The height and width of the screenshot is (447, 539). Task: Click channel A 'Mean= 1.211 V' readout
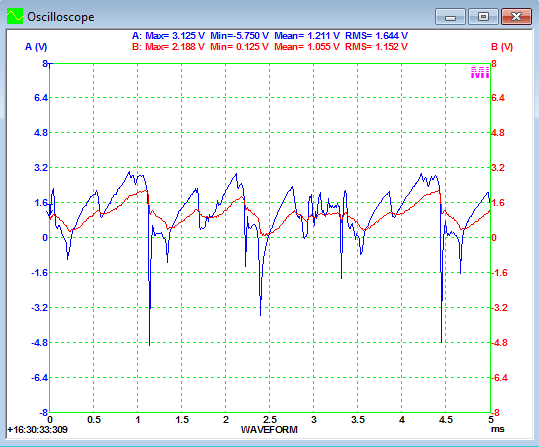(307, 36)
